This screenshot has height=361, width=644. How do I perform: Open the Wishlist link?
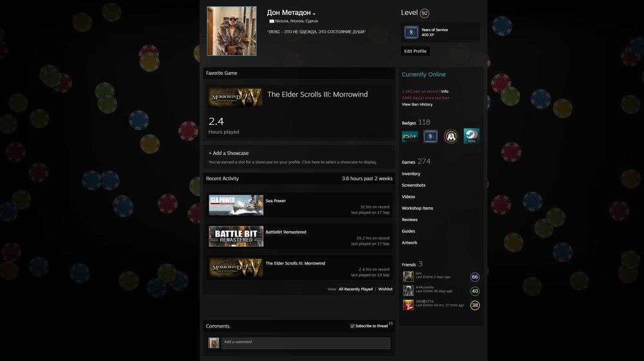(x=385, y=289)
